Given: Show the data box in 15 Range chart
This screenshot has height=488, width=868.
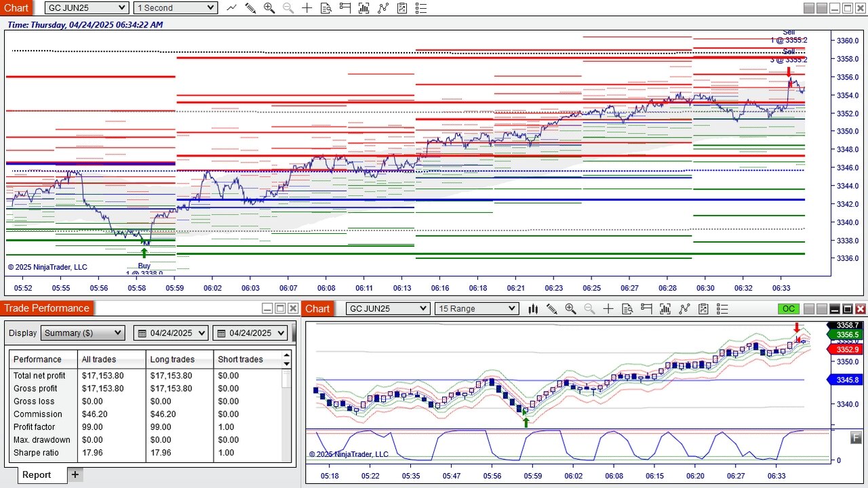Looking at the screenshot, I should [627, 309].
